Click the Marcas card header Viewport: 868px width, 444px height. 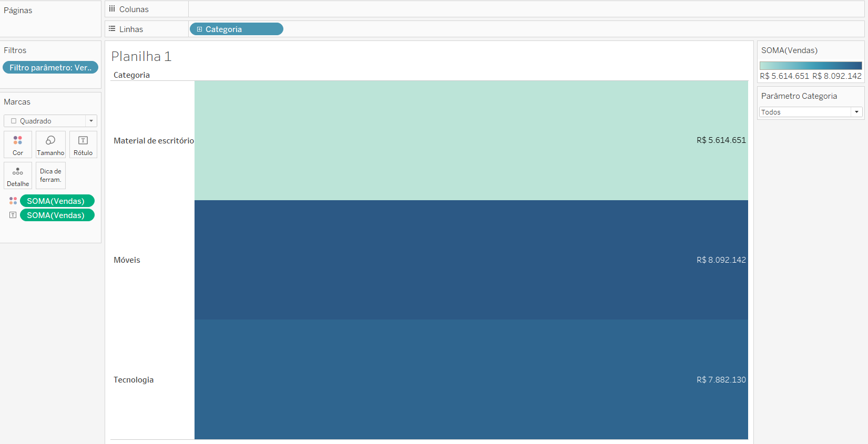click(17, 102)
